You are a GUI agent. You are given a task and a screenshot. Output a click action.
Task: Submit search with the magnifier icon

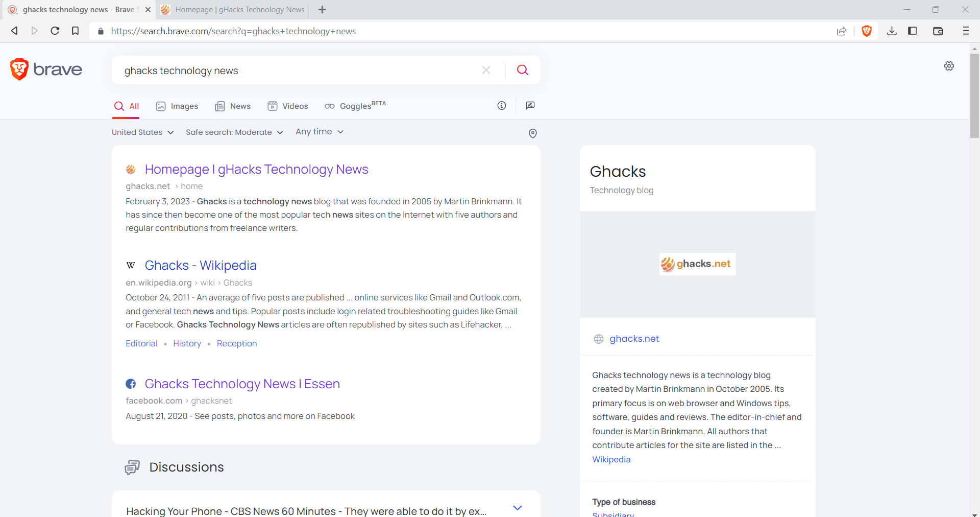click(523, 70)
